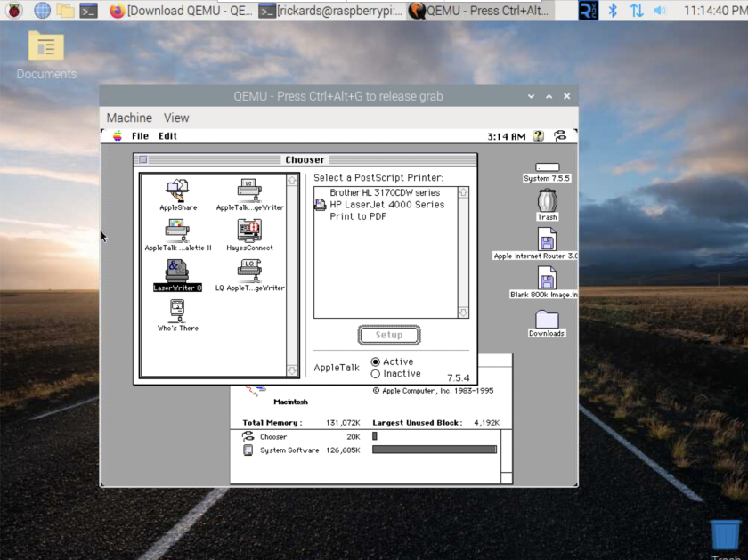Screen dimensions: 748x560
Task: Open the Apple menu
Action: point(117,136)
